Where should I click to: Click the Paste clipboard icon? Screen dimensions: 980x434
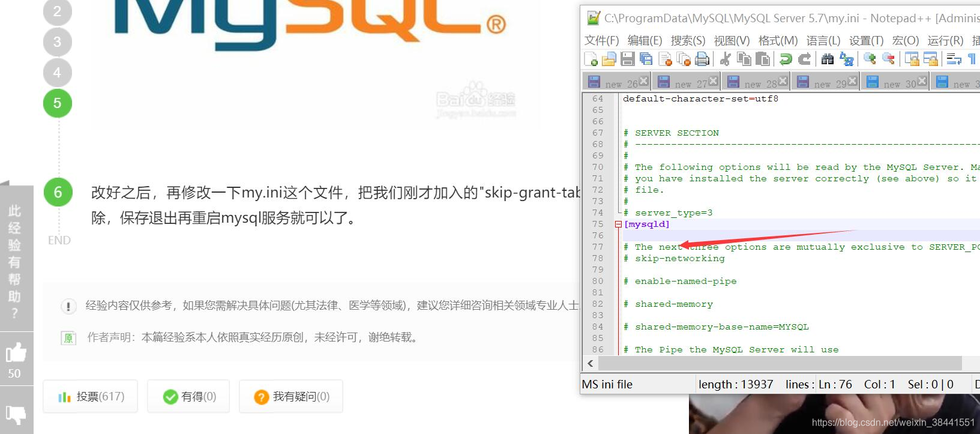(x=763, y=59)
